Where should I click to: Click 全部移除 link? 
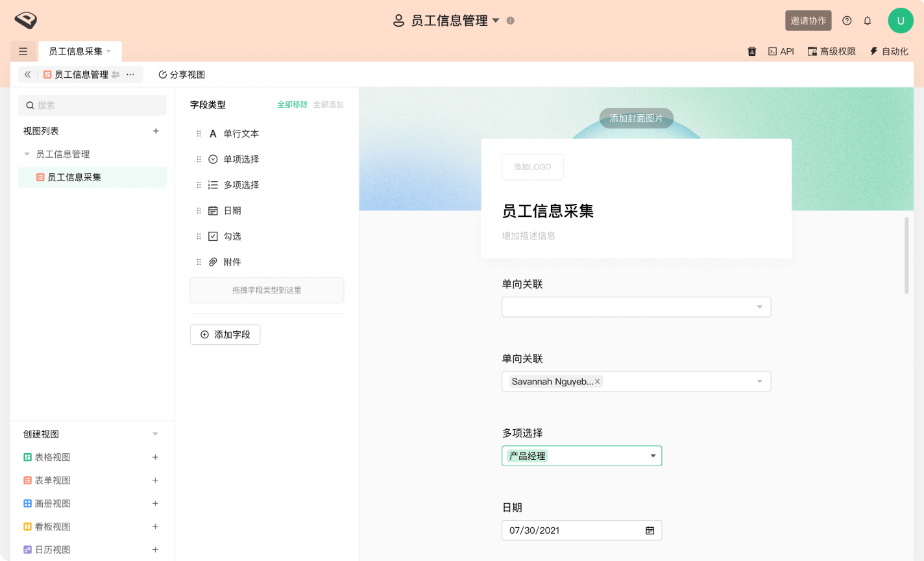(292, 105)
